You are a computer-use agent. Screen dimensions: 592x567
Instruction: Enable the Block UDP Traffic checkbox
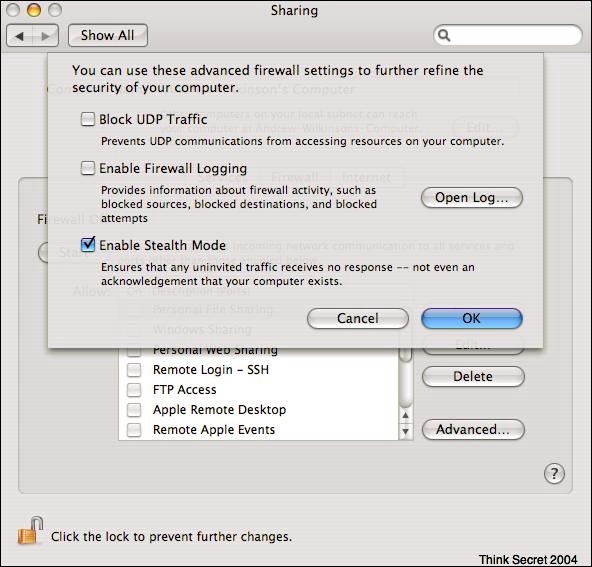(88, 119)
